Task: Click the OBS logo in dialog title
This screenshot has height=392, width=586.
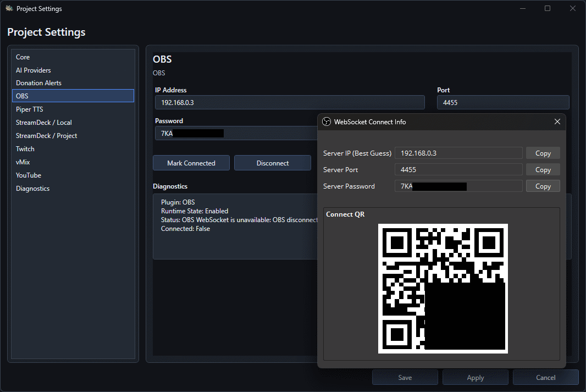Action: (327, 122)
